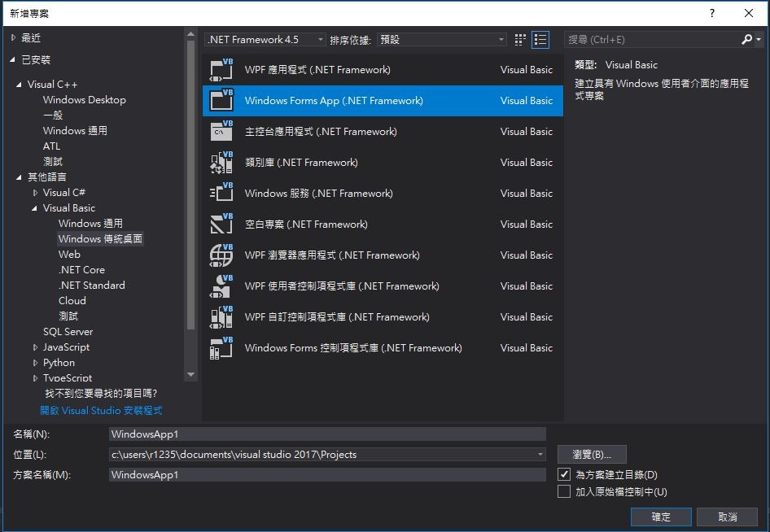This screenshot has height=532, width=770.
Task: Select Windows 服務 (.NET Framework) template
Action: point(383,194)
